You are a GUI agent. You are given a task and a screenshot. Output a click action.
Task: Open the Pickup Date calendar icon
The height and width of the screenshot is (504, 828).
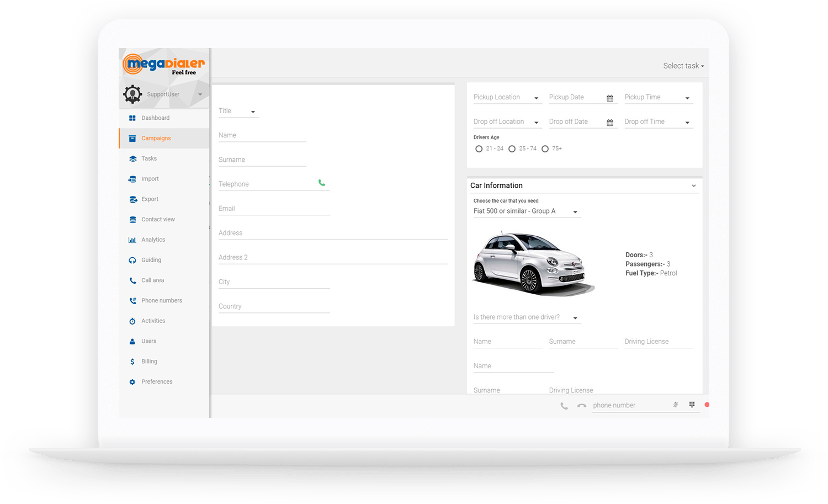610,98
